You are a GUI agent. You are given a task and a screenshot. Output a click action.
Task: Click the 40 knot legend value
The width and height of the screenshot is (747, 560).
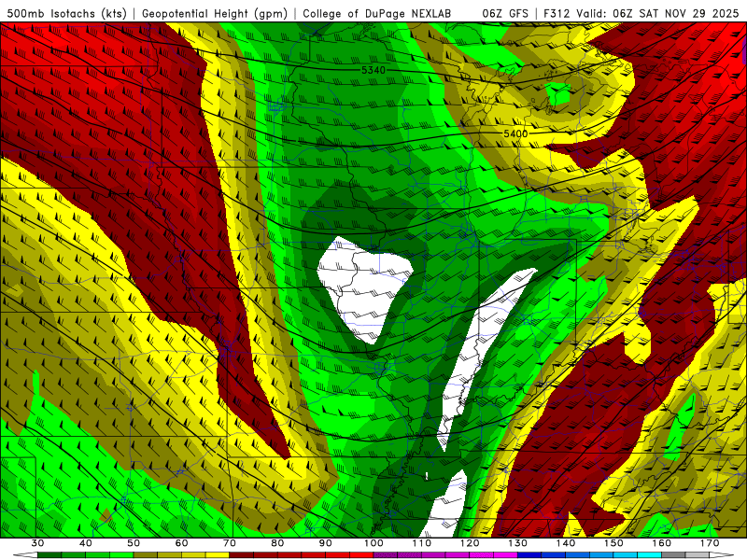coord(86,543)
